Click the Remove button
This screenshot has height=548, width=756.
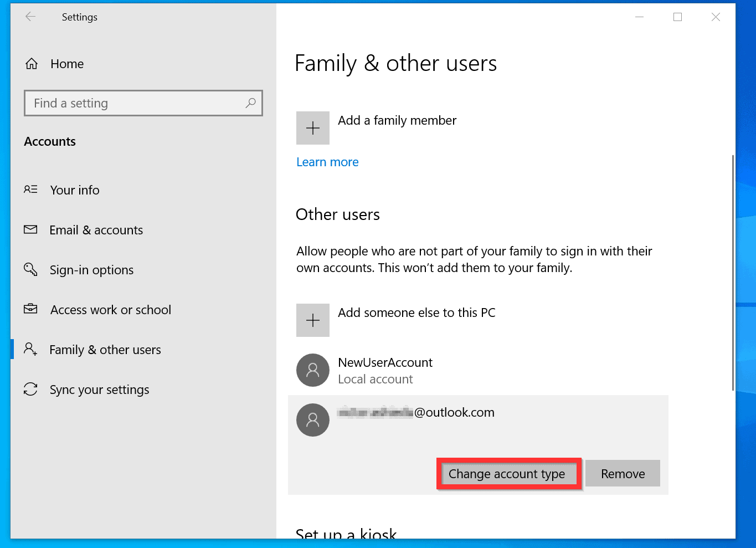click(623, 474)
